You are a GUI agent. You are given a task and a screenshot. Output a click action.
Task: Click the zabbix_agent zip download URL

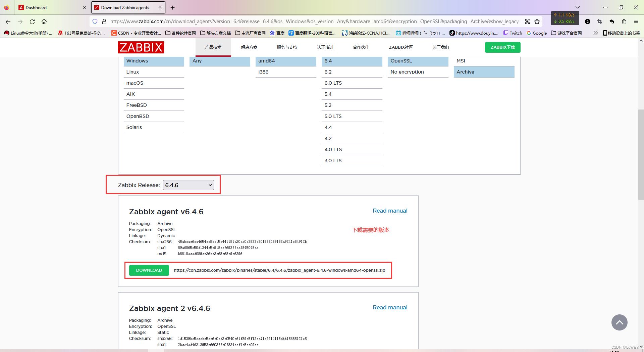[x=279, y=270]
